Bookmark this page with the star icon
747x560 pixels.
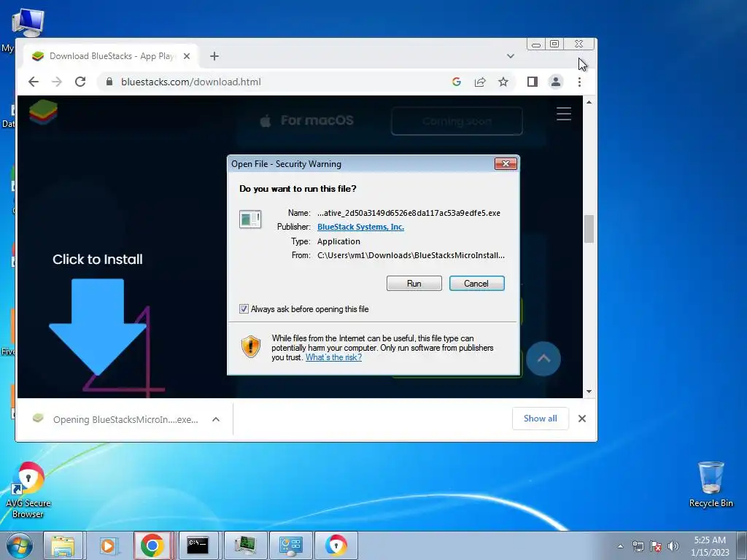pos(503,82)
